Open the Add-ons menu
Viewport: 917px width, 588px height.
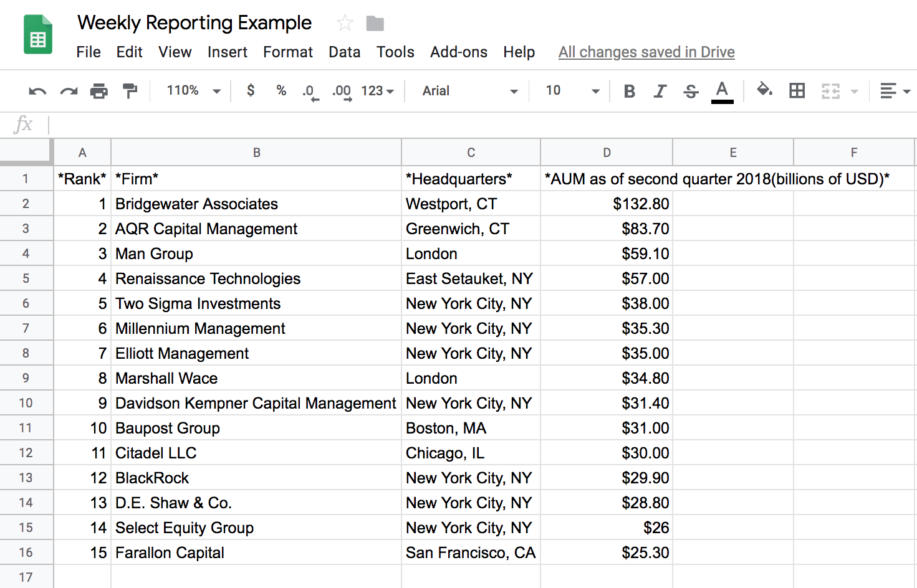459,52
